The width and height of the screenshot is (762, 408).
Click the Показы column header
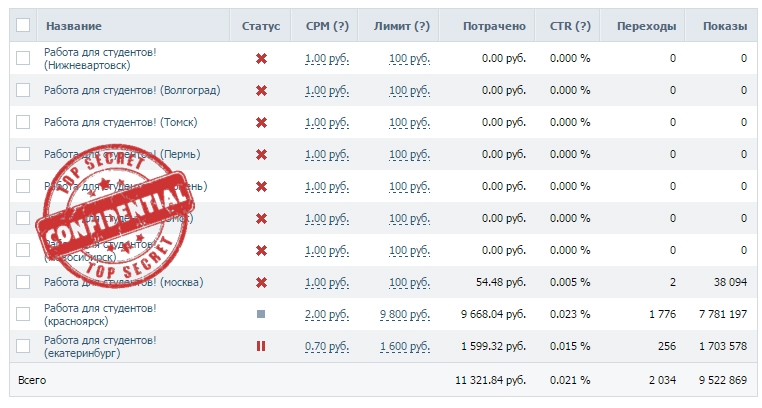click(x=724, y=26)
